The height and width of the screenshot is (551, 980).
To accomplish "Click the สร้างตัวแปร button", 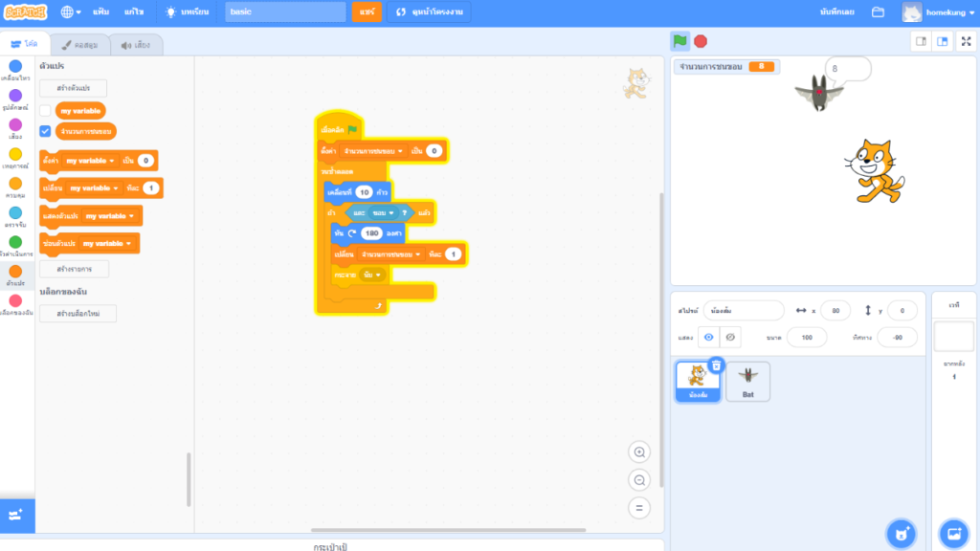I will click(x=74, y=88).
